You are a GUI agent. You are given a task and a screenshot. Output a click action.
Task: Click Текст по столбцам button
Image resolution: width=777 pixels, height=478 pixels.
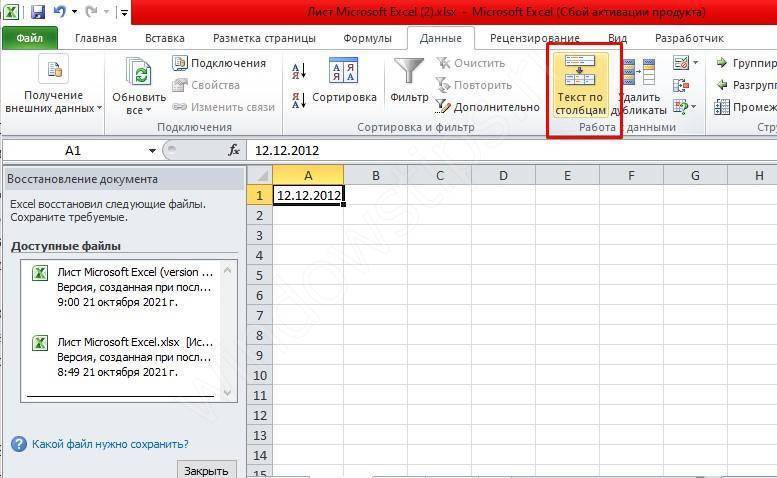pos(580,85)
